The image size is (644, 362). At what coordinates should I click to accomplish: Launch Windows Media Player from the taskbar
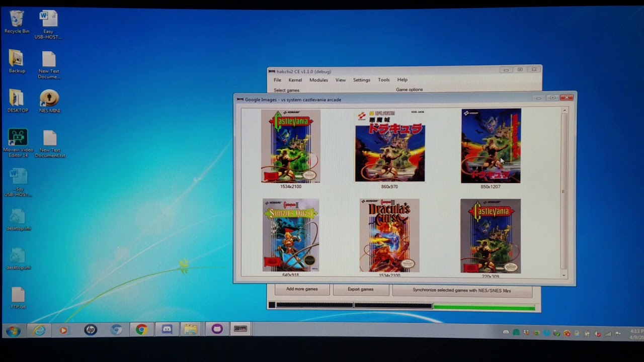point(63,330)
